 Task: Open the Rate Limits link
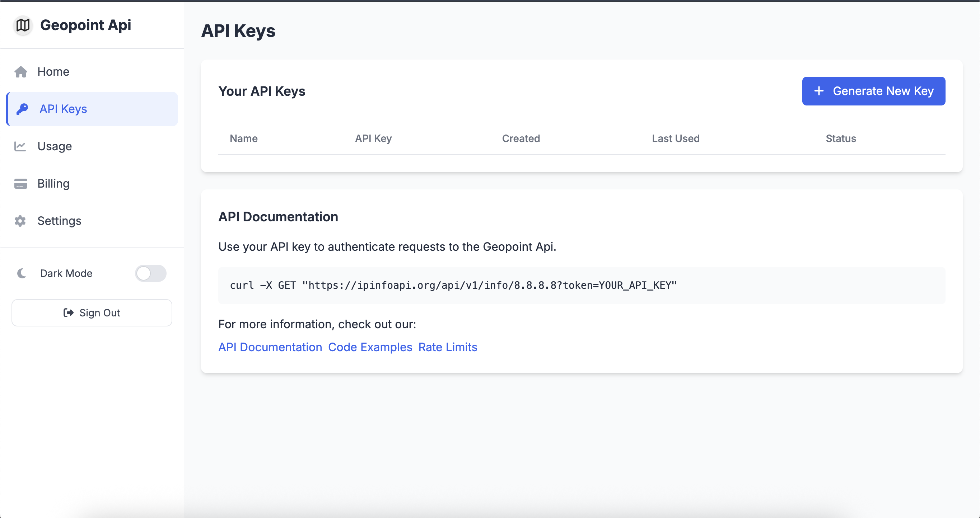448,347
